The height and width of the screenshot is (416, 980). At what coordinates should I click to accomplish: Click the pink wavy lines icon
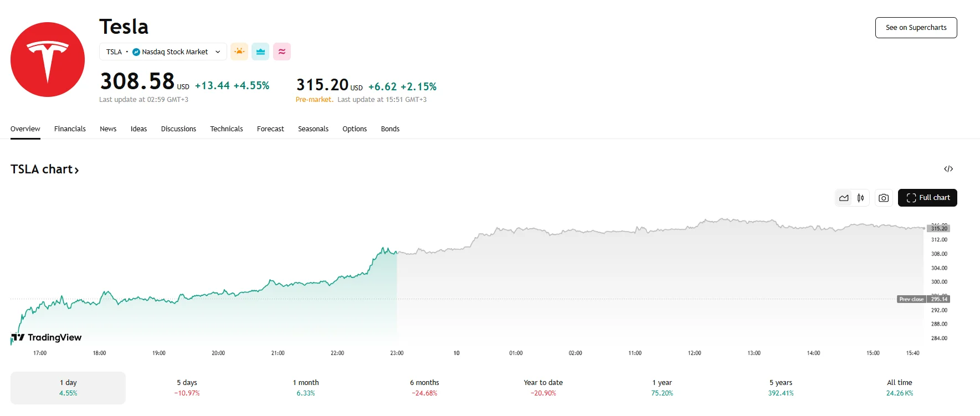pyautogui.click(x=281, y=52)
